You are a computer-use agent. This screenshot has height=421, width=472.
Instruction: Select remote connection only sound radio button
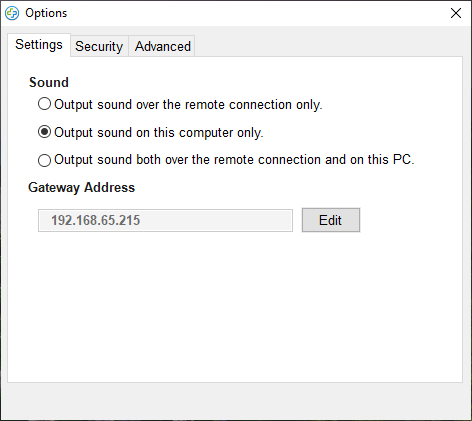click(44, 104)
